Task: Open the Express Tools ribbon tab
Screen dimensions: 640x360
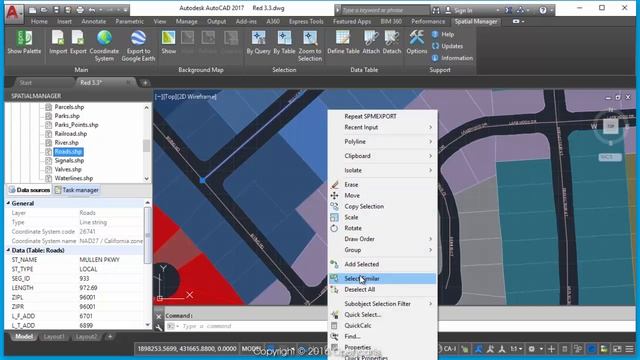Action: (306, 22)
